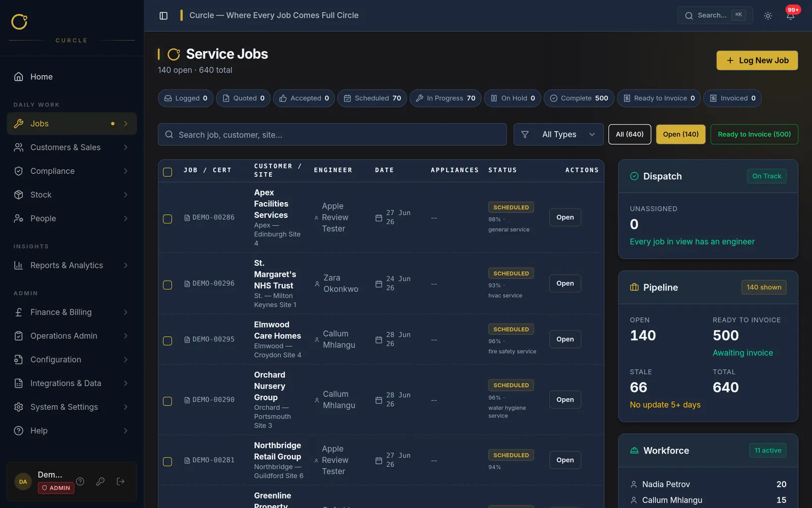Viewport: 812px width, 508px height.
Task: Select the Open (140) tab
Action: pyautogui.click(x=681, y=134)
